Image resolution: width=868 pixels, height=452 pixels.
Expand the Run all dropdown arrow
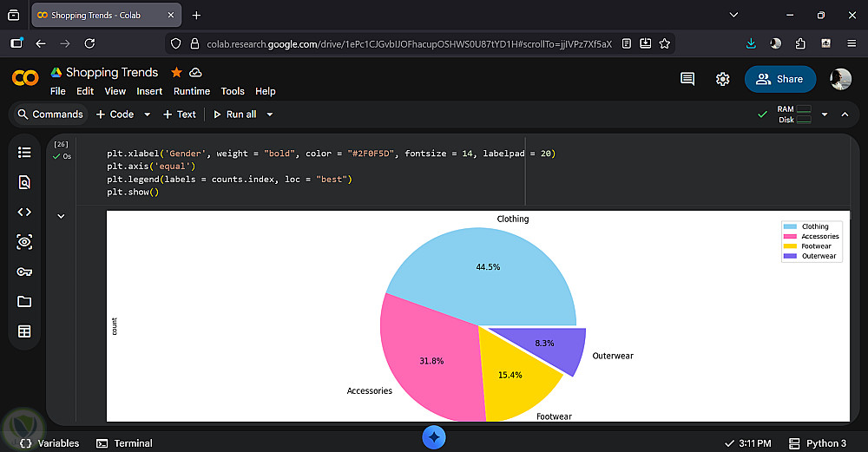(x=270, y=115)
